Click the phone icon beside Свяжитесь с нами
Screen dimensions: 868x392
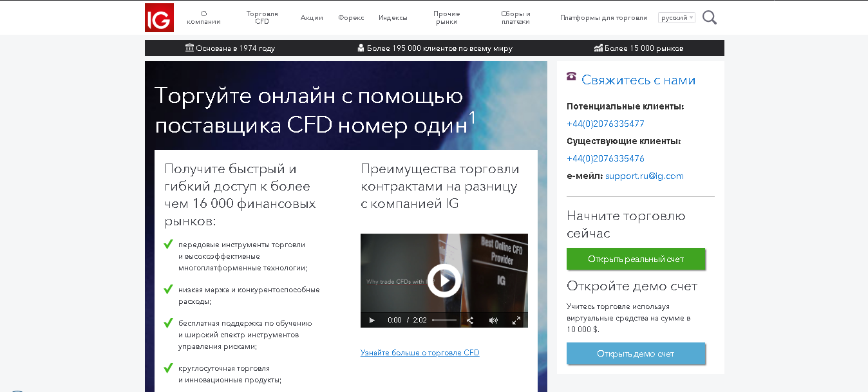[x=571, y=76]
